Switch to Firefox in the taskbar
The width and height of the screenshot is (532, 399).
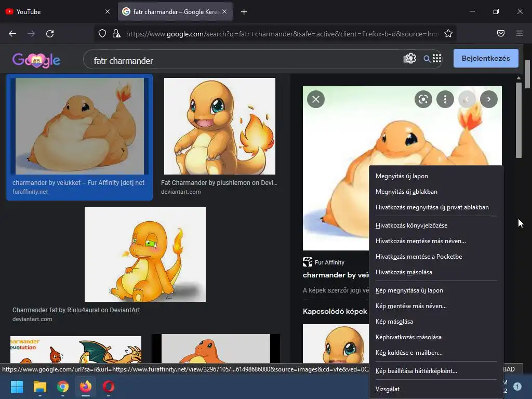pyautogui.click(x=86, y=387)
